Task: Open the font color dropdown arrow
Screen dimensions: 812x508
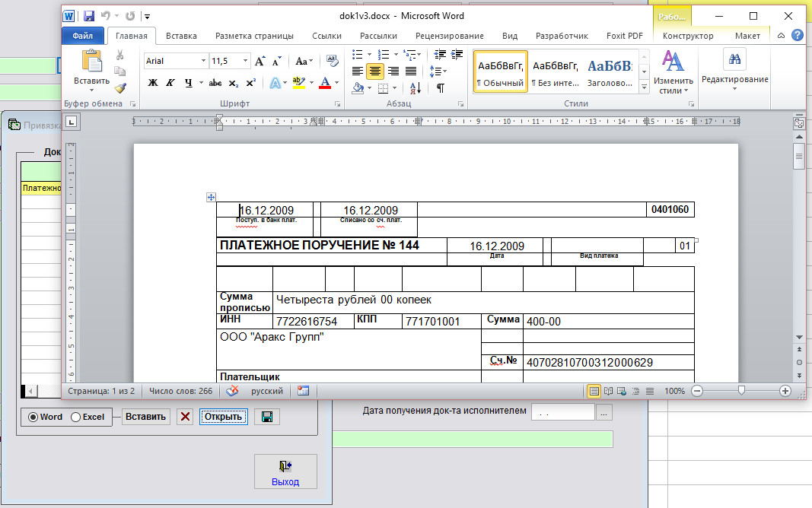Action: pyautogui.click(x=336, y=83)
